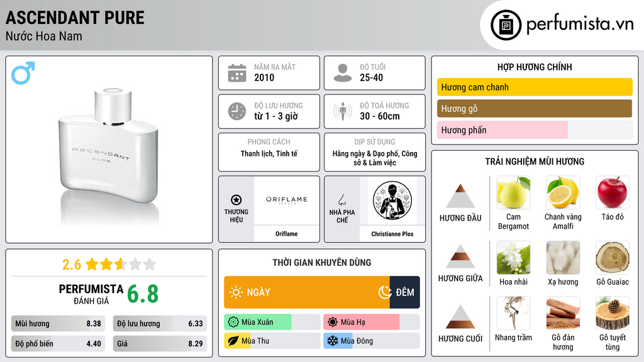Click the Hương gỗ brown bar
Screen dimensions: 644x362
click(x=535, y=108)
